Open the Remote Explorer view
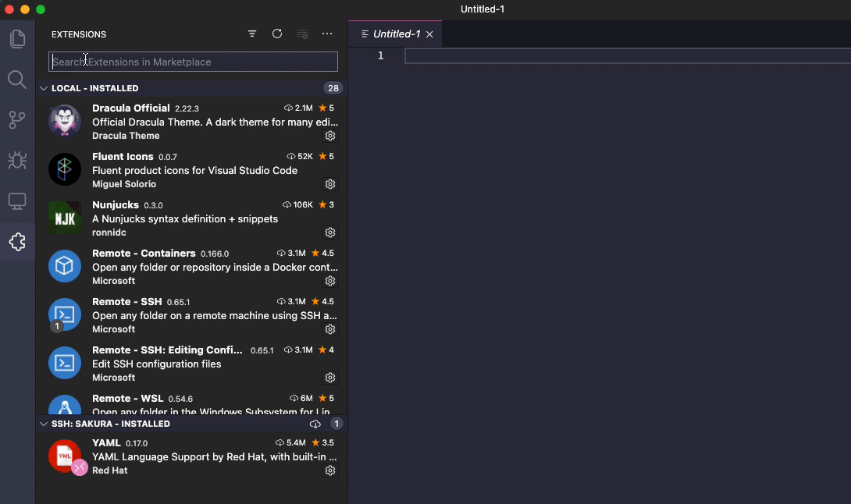This screenshot has width=851, height=504. pyautogui.click(x=17, y=201)
